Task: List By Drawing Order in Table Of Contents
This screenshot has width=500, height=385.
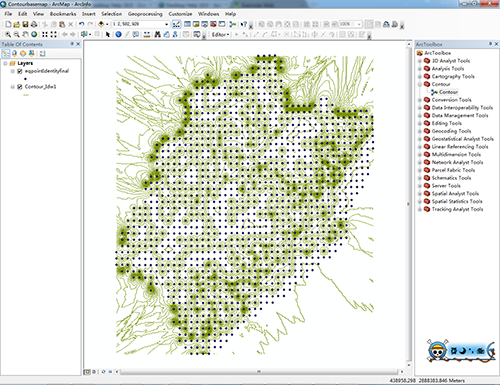Action: [x=6, y=53]
